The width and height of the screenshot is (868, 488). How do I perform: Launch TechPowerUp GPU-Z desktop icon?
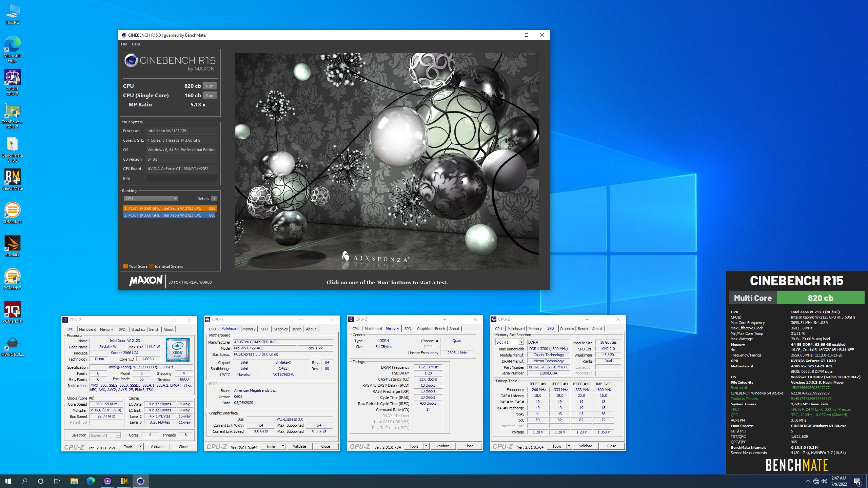click(x=13, y=116)
